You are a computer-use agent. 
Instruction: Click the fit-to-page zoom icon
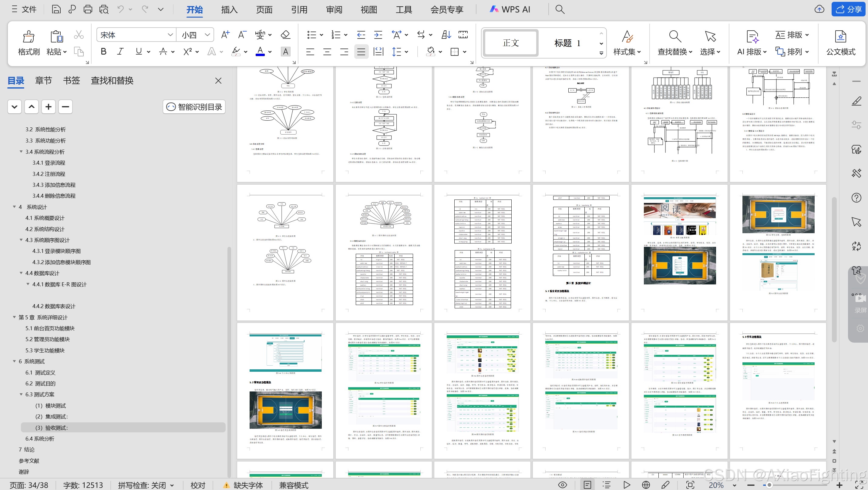pos(690,485)
